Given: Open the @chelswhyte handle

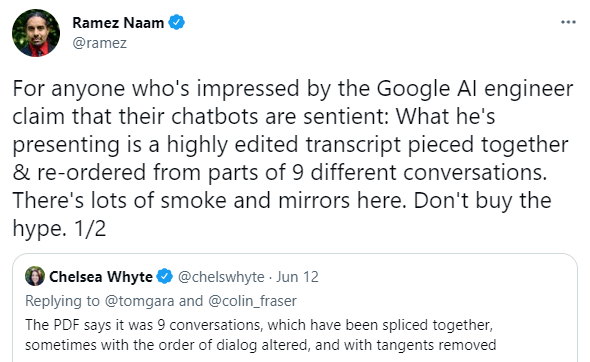Looking at the screenshot, I should (221, 277).
